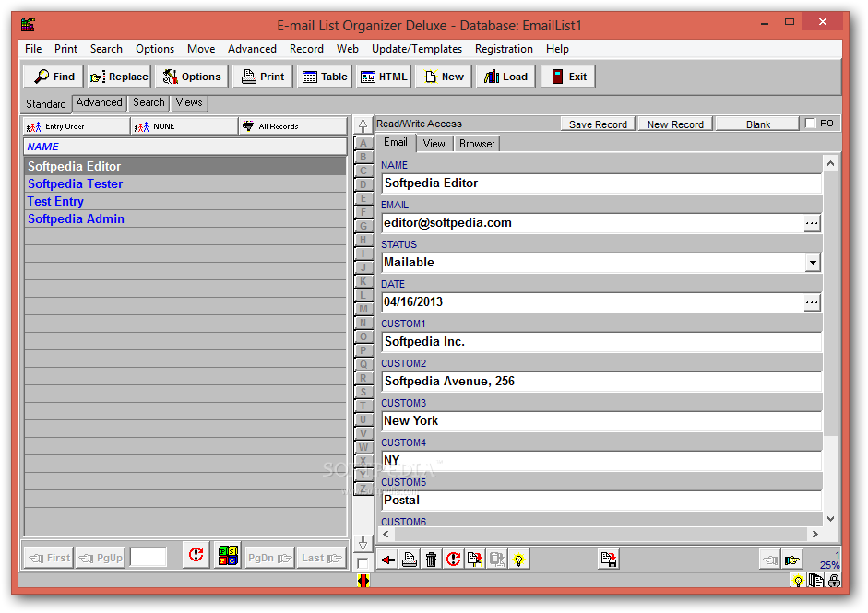
Task: Create a New database from toolbar
Action: pos(444,77)
